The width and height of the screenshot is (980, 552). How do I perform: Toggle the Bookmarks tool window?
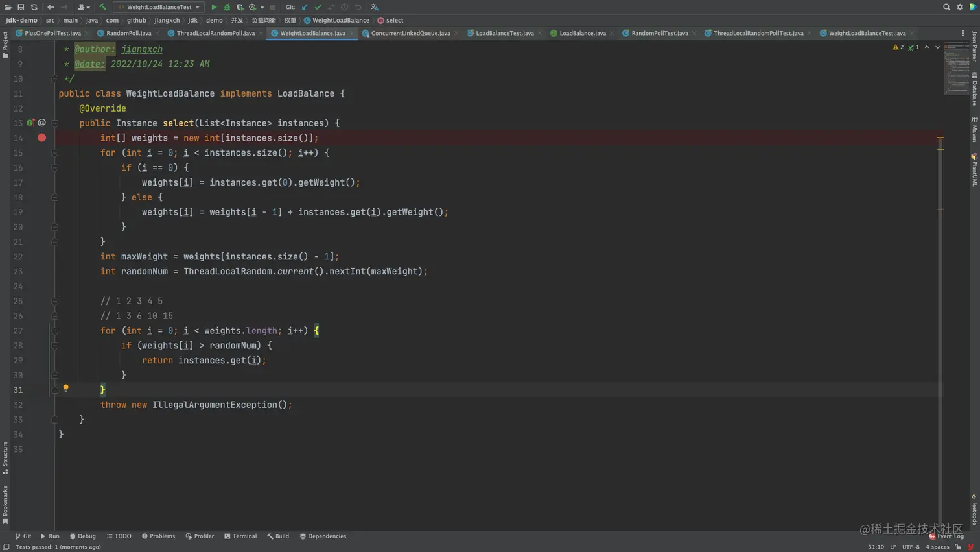[x=5, y=505]
